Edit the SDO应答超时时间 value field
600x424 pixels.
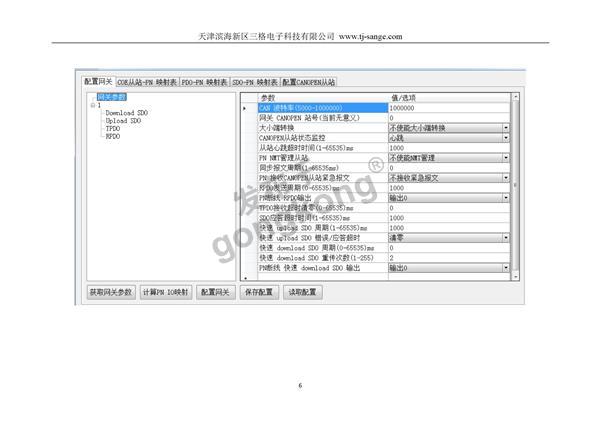449,218
